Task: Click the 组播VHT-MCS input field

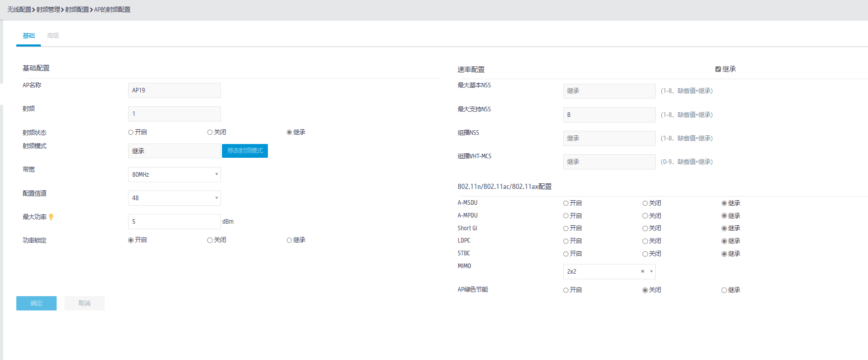Action: [609, 162]
